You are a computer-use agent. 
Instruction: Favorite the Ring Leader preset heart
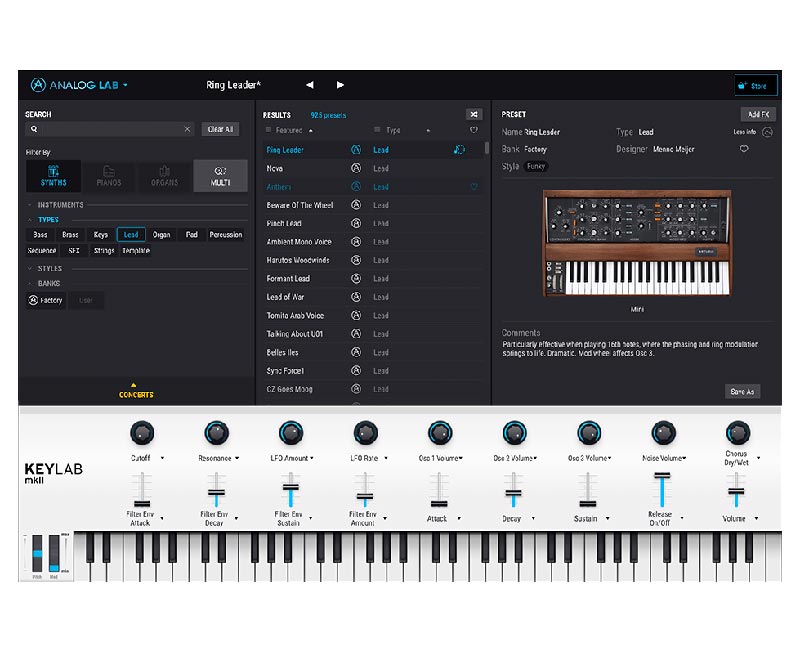744,149
